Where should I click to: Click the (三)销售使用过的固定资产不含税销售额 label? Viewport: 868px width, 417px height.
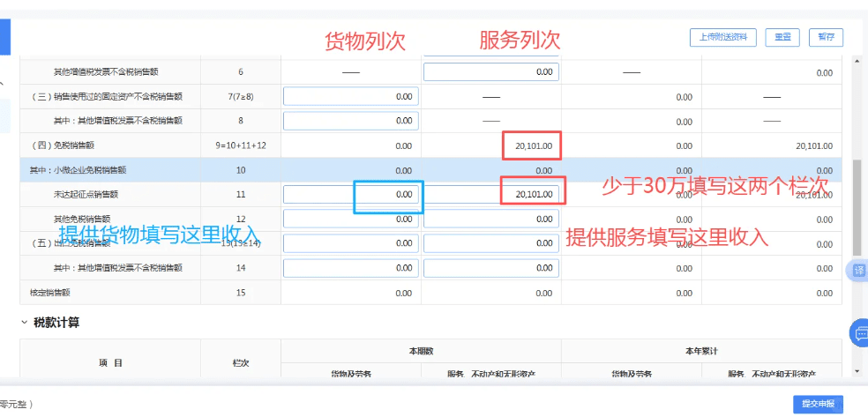click(106, 97)
